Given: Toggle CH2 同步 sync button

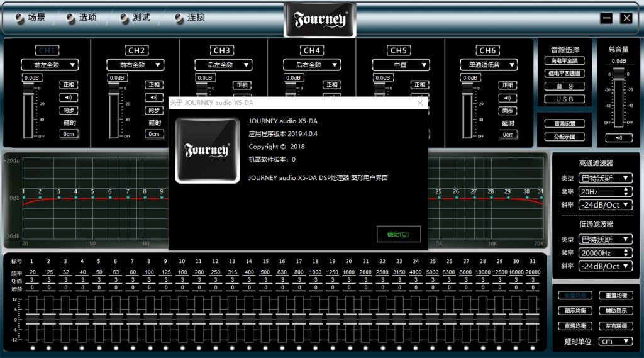Looking at the screenshot, I should [x=154, y=110].
